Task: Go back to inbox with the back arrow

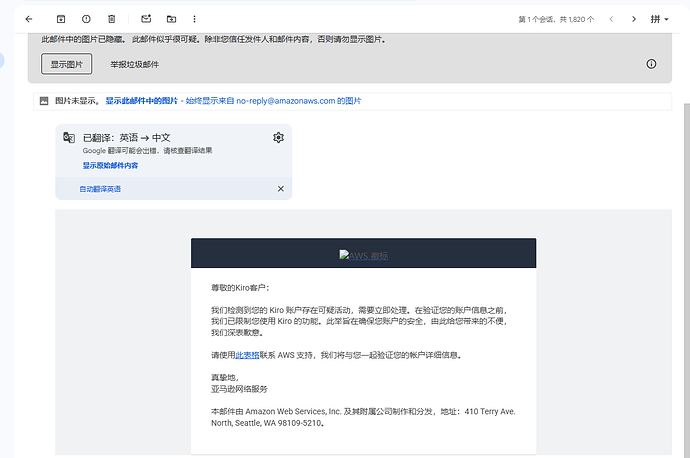Action: point(29,19)
